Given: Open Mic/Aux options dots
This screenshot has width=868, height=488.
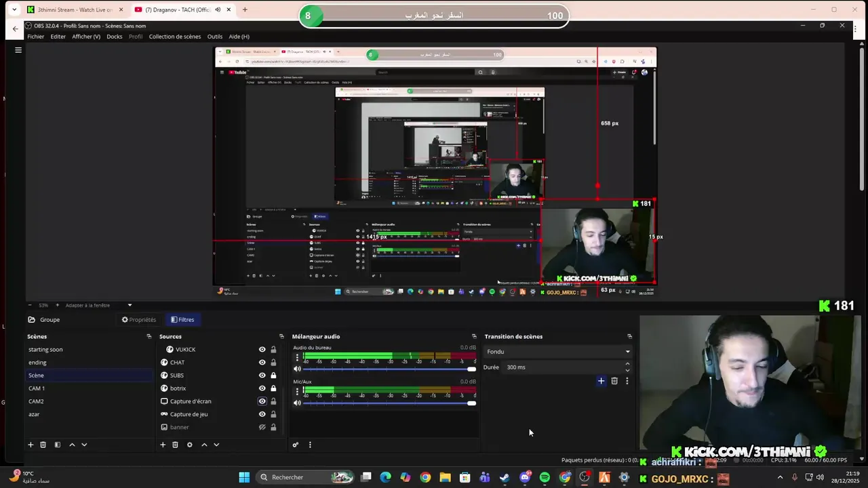Looking at the screenshot, I should (296, 390).
